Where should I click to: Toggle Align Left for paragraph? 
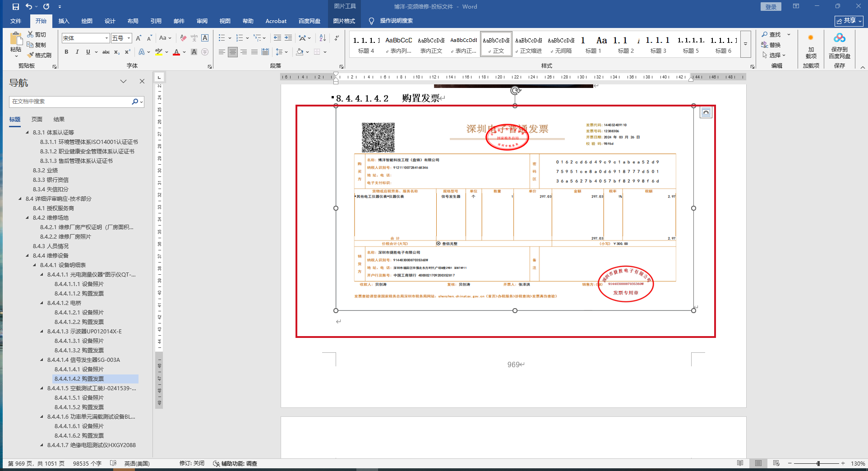(222, 52)
